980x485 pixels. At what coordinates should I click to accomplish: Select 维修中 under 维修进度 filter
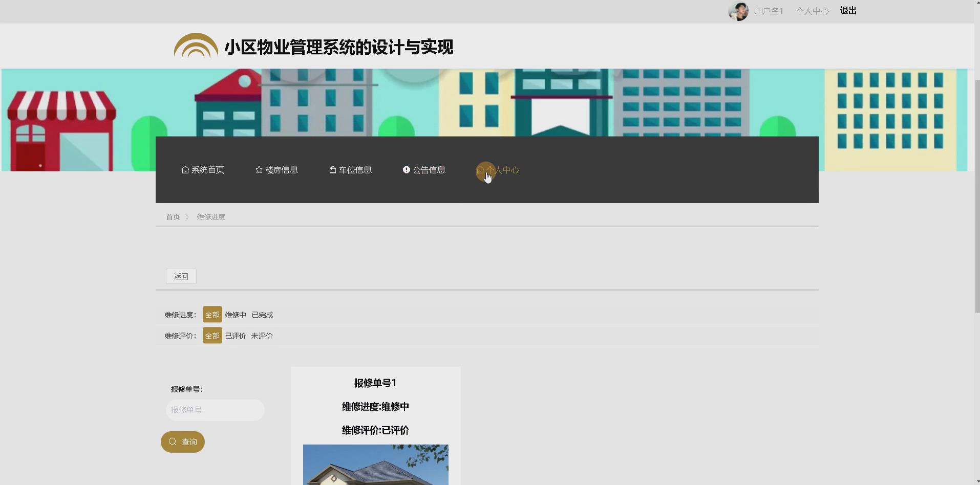[235, 314]
